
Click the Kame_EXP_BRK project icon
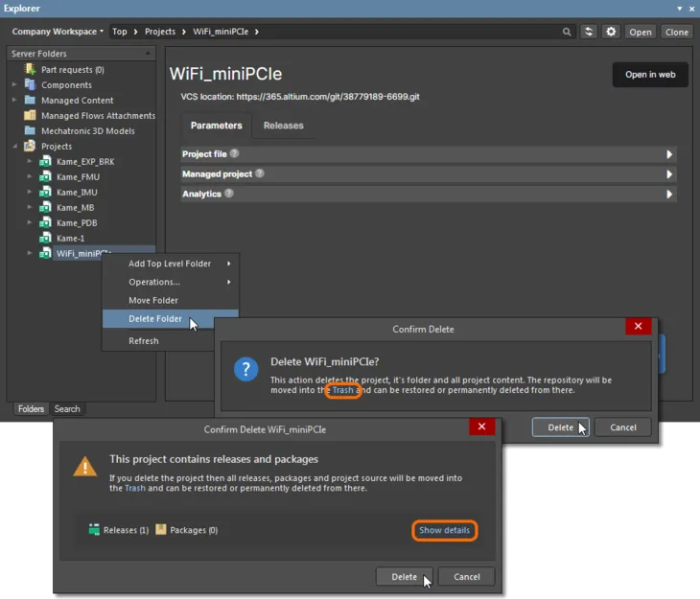(45, 161)
